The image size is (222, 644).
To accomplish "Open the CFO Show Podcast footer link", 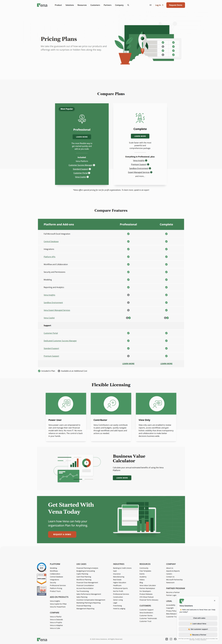I will [x=147, y=597].
